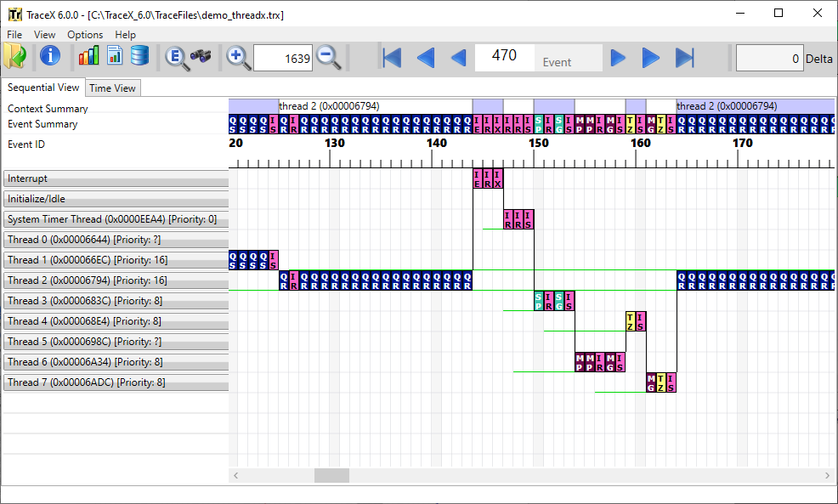The image size is (838, 504).
Task: Open the File menu
Action: [x=14, y=35]
